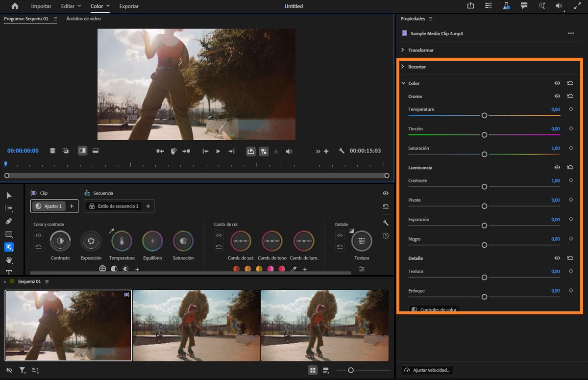
Task: Select the Rectangle tool in left toolbar
Action: (9, 234)
